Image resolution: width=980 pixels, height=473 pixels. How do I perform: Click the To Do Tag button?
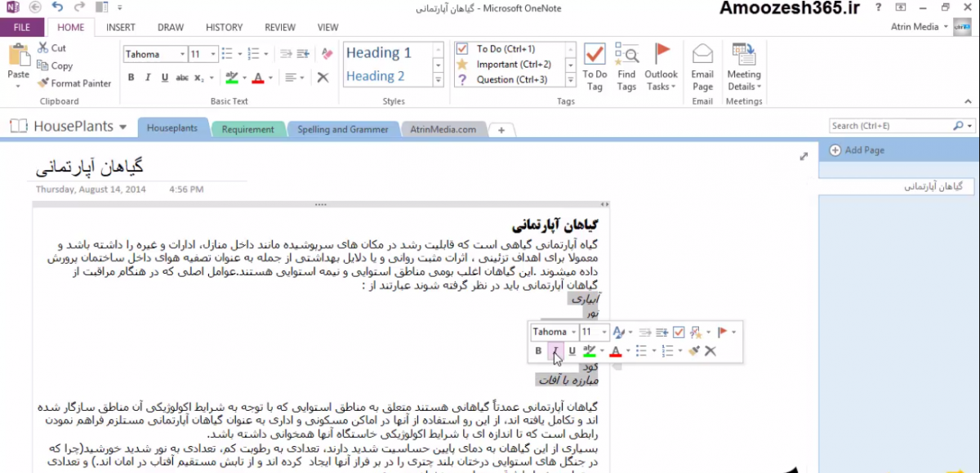595,67
